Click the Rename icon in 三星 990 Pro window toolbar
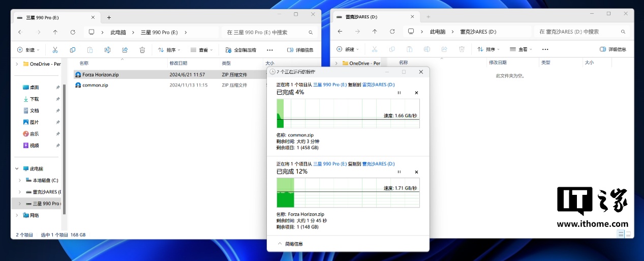The image size is (644, 261). pyautogui.click(x=107, y=50)
